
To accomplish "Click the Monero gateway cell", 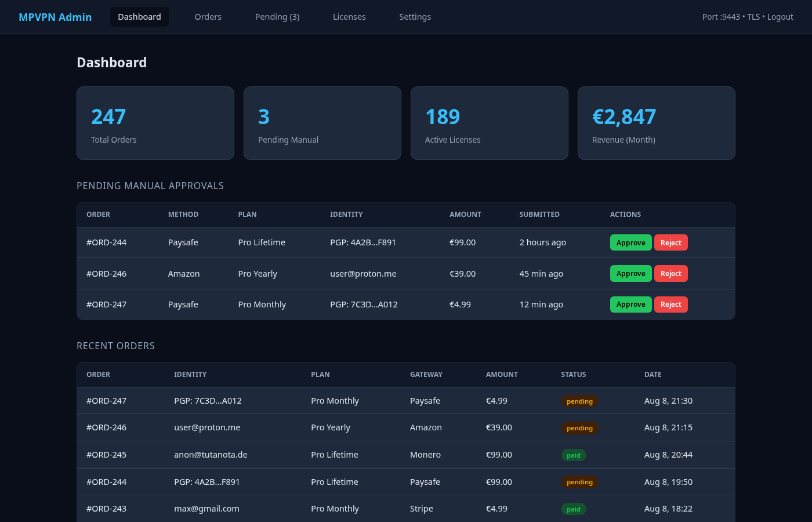I will tap(425, 455).
